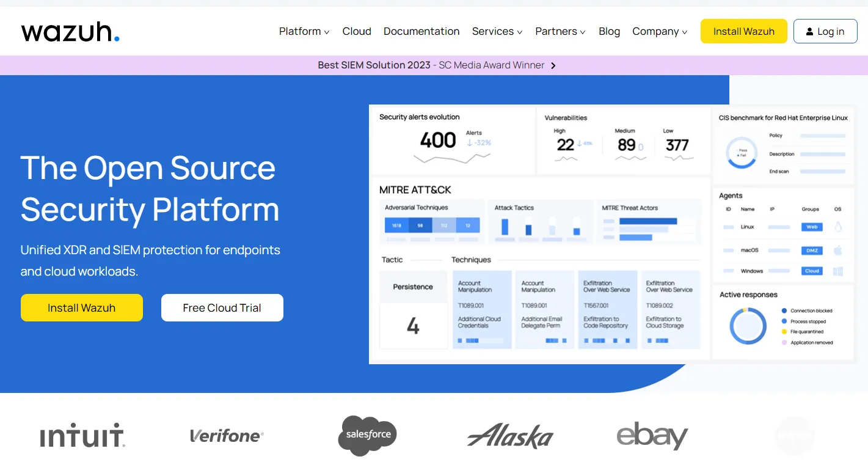Click the eBay logo
Screen dimensions: 868x473
click(x=652, y=436)
